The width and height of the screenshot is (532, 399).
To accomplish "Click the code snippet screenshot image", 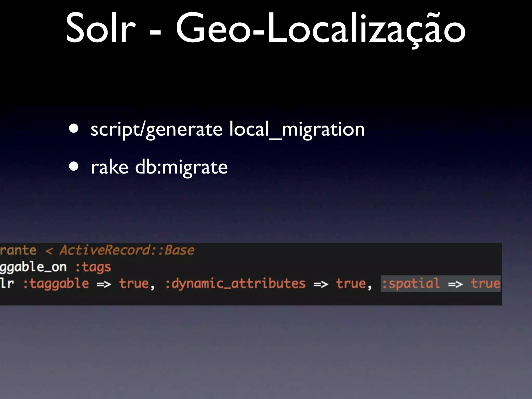I will tap(251, 274).
